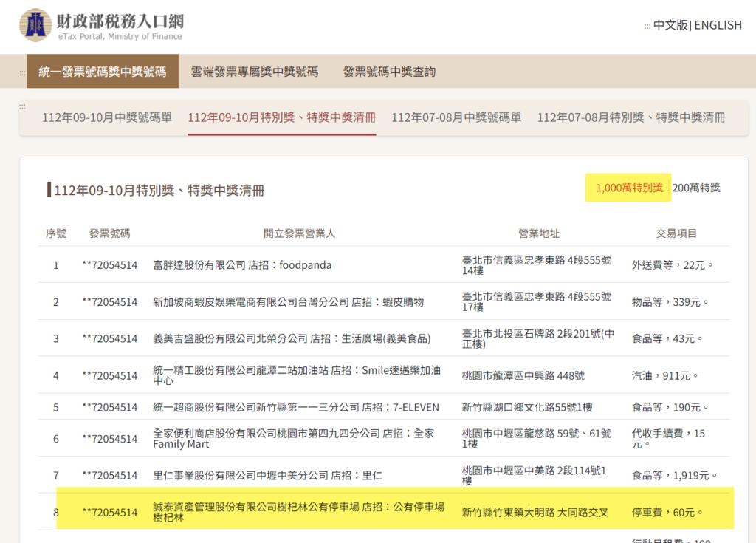
Task: Click address 臺北市北投區石牌路 2段201號
Action: 538,339
